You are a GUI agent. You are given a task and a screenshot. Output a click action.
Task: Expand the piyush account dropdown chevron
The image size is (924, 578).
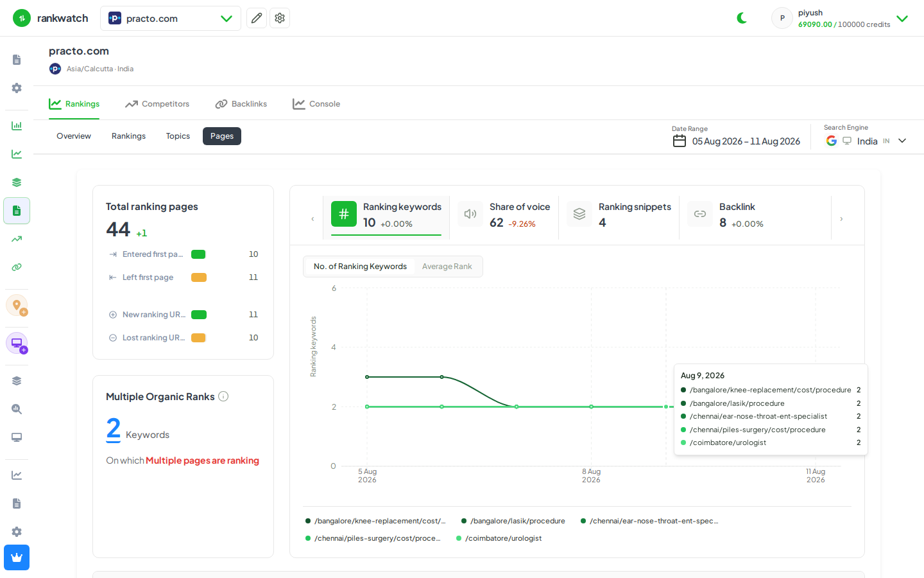pos(902,19)
